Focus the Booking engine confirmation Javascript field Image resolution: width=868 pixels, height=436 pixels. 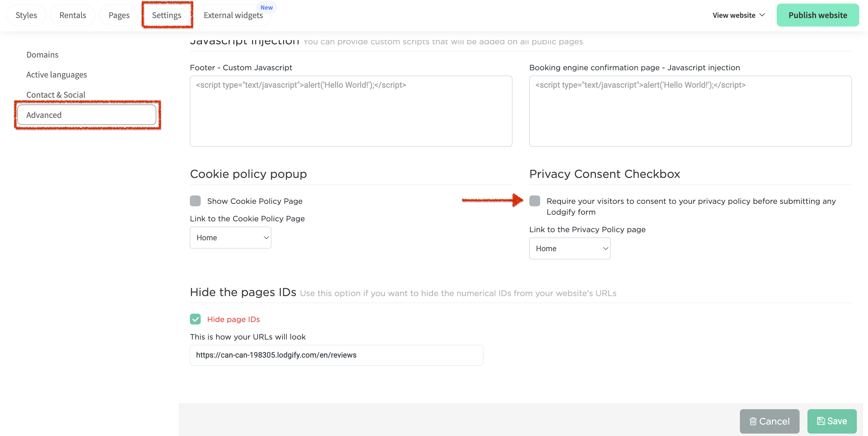pyautogui.click(x=690, y=111)
